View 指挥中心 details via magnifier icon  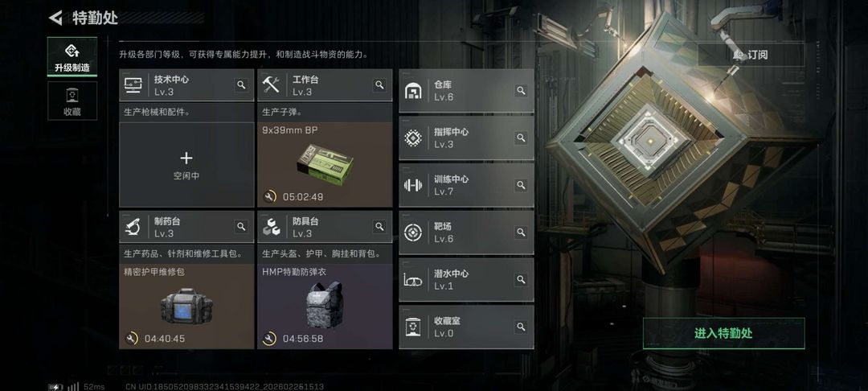point(521,138)
